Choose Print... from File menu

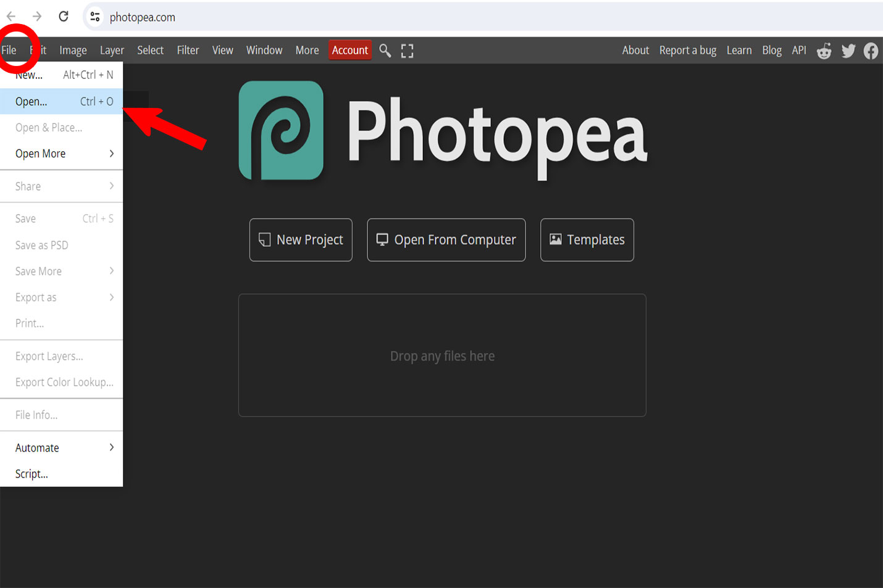pos(62,323)
